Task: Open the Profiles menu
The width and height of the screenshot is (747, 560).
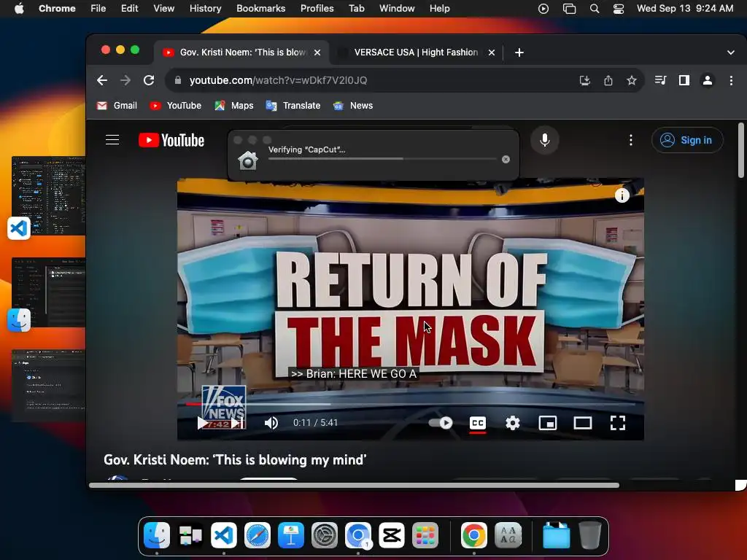Action: pos(317,9)
